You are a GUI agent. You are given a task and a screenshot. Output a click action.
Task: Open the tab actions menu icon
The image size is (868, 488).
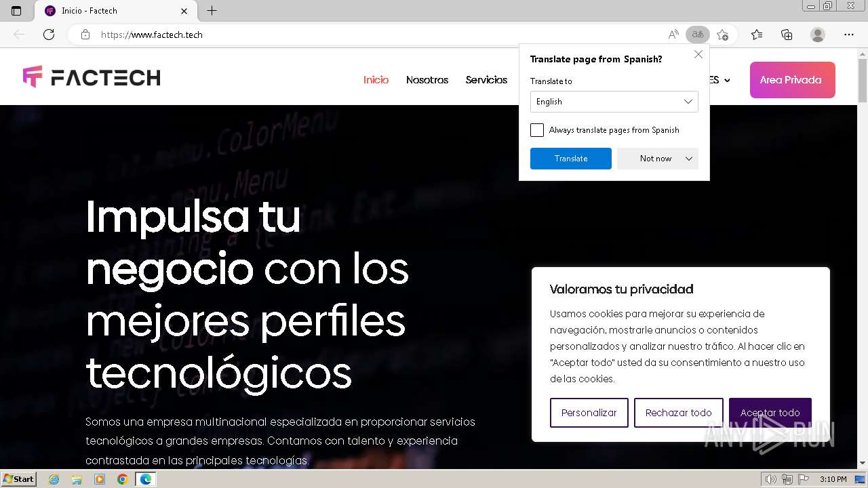[16, 11]
